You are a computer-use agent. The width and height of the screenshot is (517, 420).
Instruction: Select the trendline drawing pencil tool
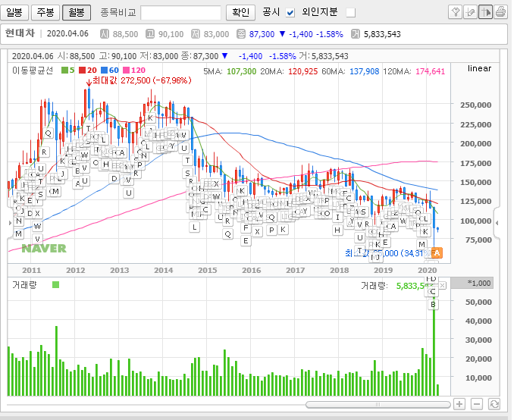(470, 12)
